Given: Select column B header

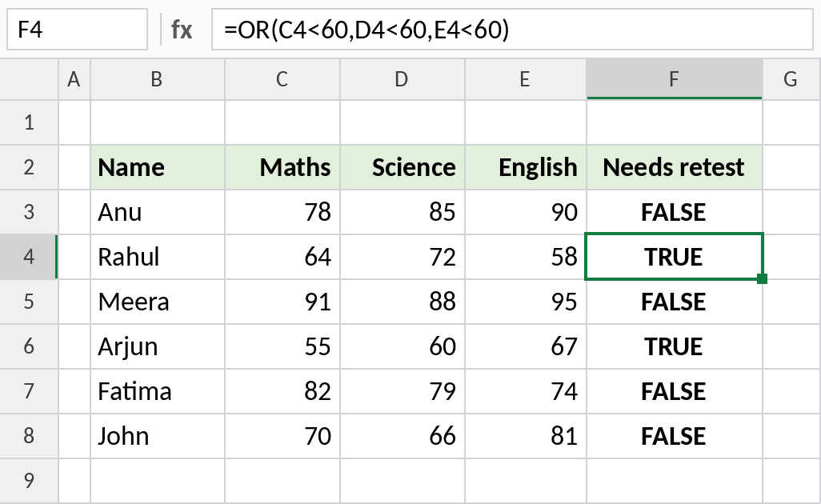Looking at the screenshot, I should (x=158, y=79).
